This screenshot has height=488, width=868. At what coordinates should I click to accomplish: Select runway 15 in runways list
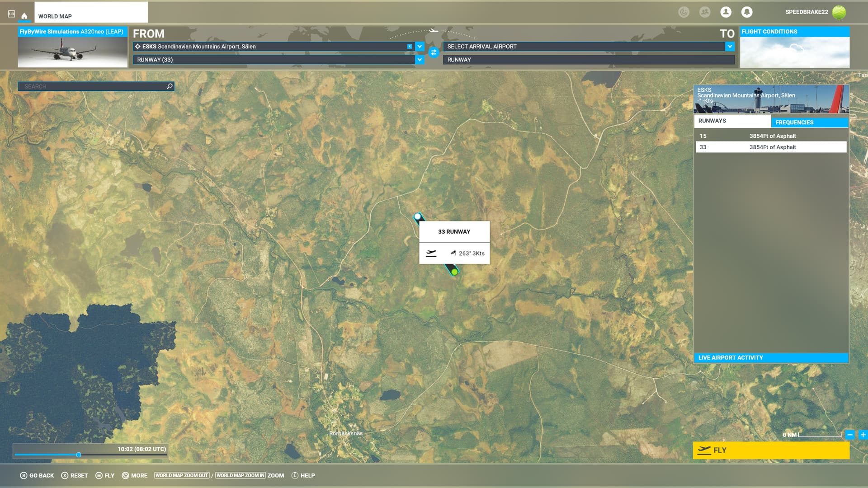point(771,136)
